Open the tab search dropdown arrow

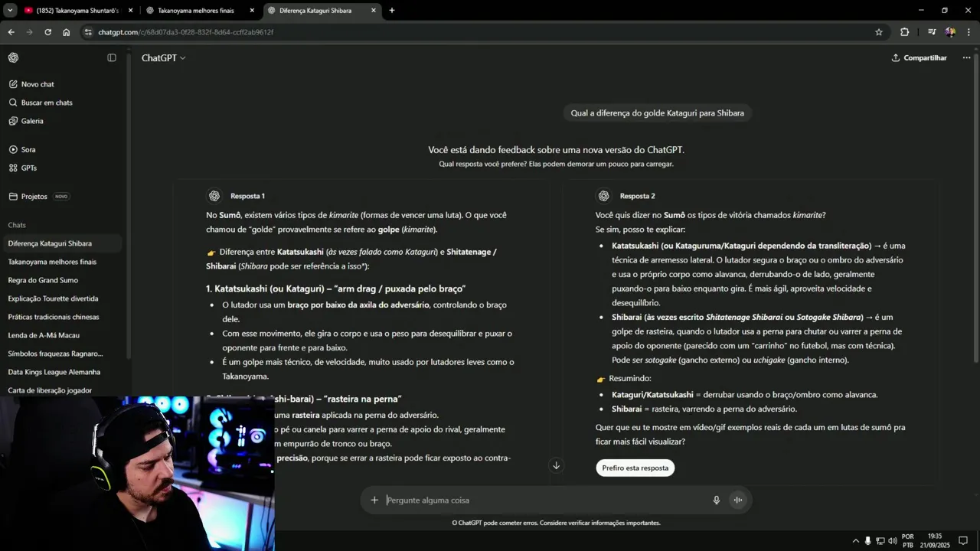tap(10, 11)
